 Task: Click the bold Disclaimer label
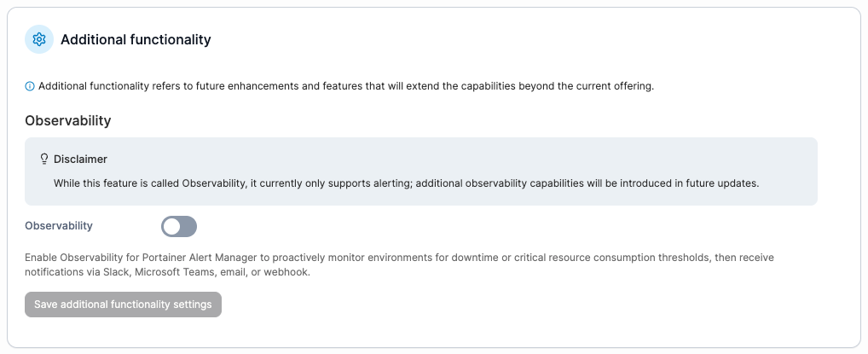coord(80,159)
